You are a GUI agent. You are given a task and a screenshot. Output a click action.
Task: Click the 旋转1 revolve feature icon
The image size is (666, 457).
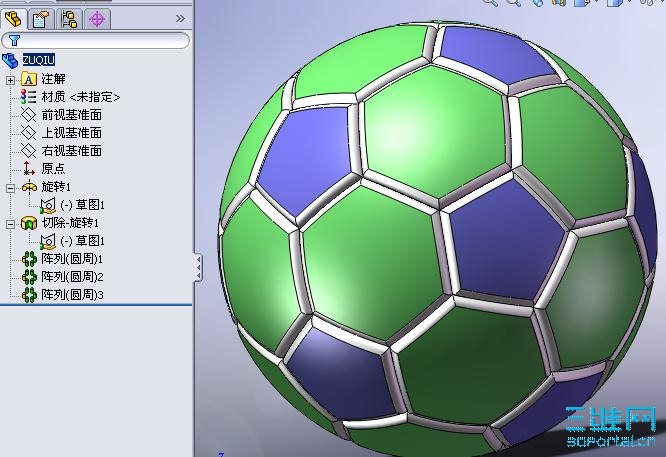point(29,187)
